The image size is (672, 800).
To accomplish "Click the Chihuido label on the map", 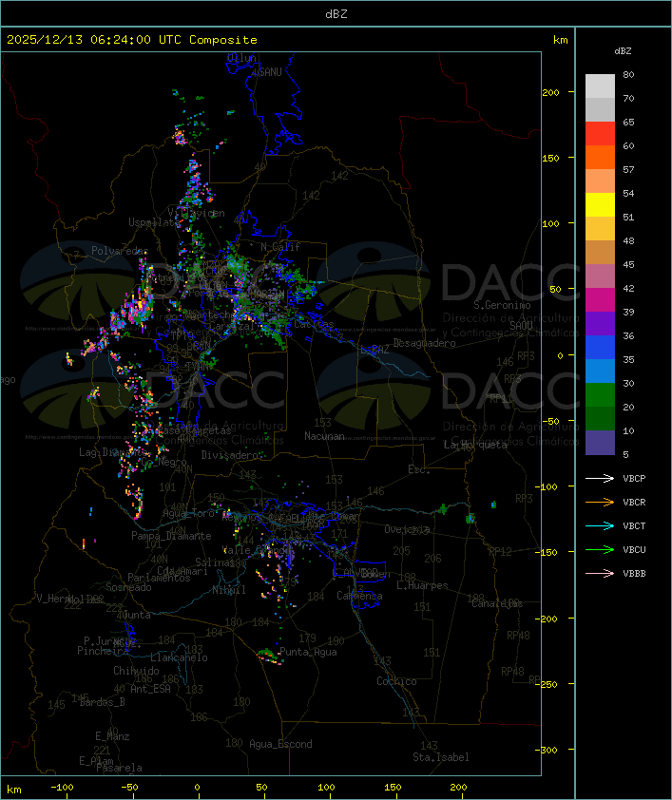I will (136, 671).
